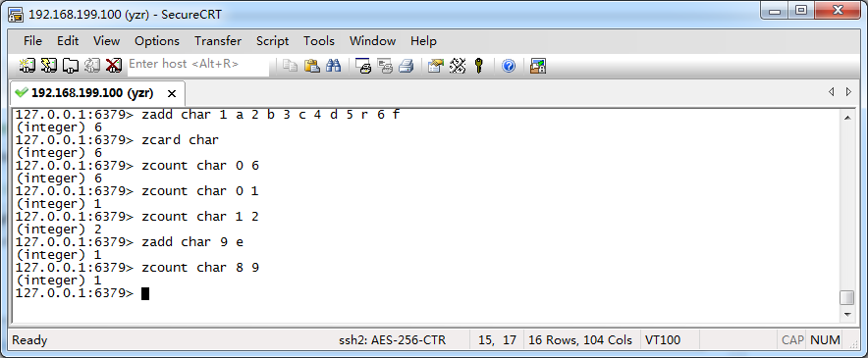
Task: Click 'ssh2: AES-256-CTR' in status bar
Action: tap(392, 340)
